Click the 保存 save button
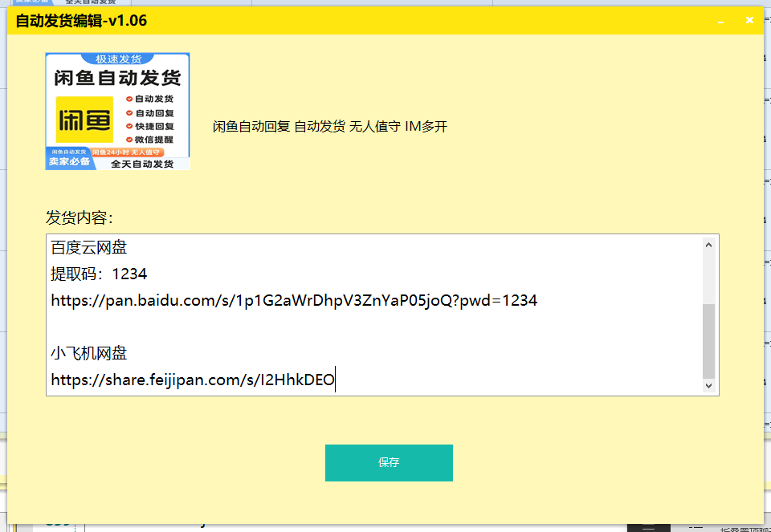This screenshot has width=771, height=532. [389, 463]
